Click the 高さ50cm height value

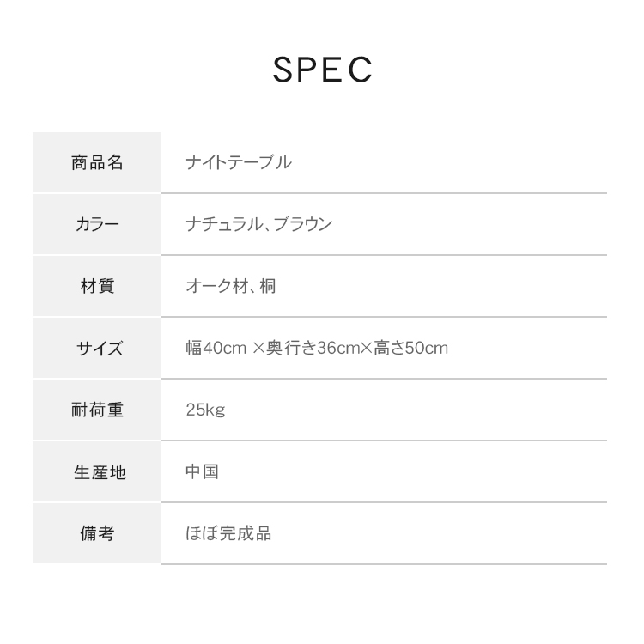point(410,348)
